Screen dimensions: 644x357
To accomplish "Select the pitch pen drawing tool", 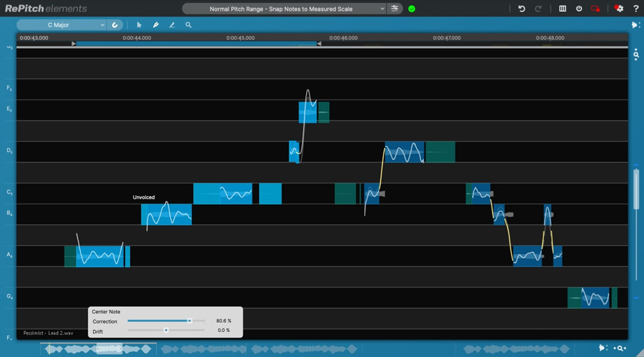I will point(156,25).
